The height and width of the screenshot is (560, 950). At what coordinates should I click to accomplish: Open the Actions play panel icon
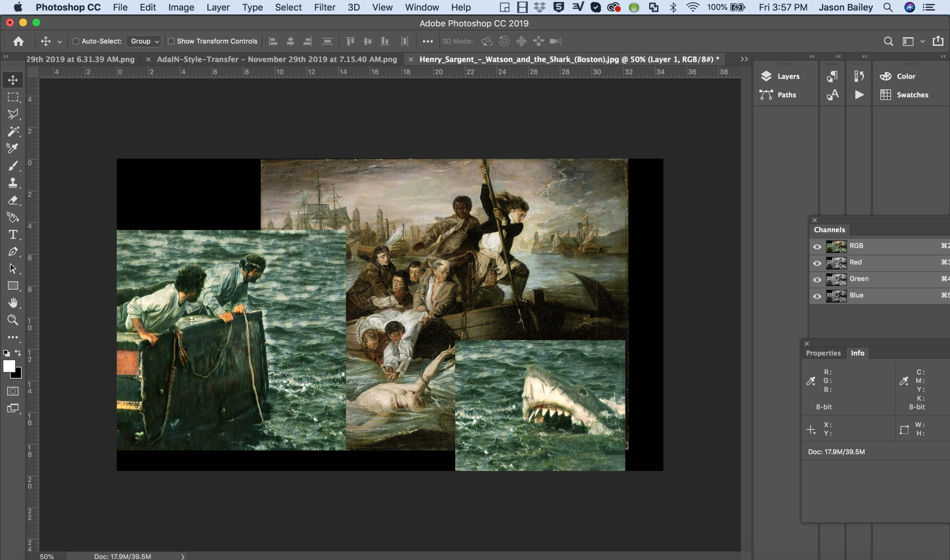tap(859, 95)
